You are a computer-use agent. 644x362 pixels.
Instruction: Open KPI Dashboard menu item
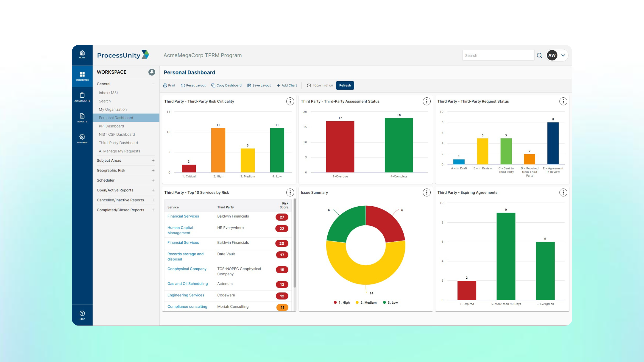tap(126, 126)
